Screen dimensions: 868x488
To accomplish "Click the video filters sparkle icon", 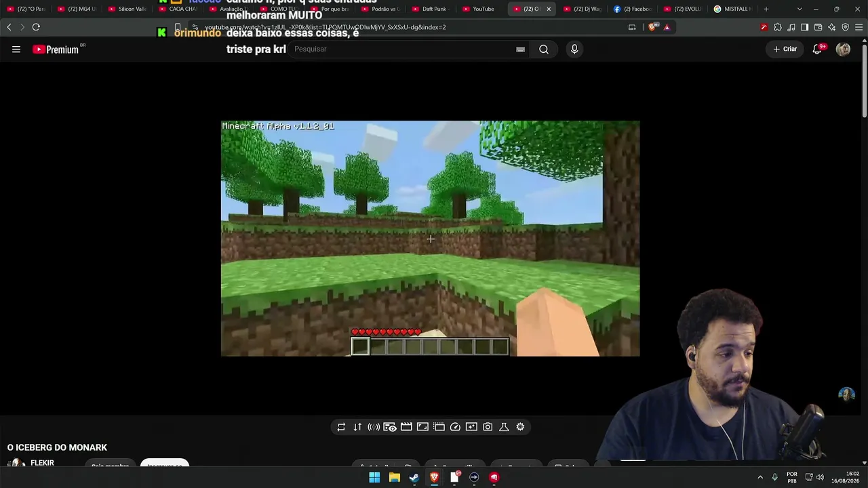I will coord(471,427).
